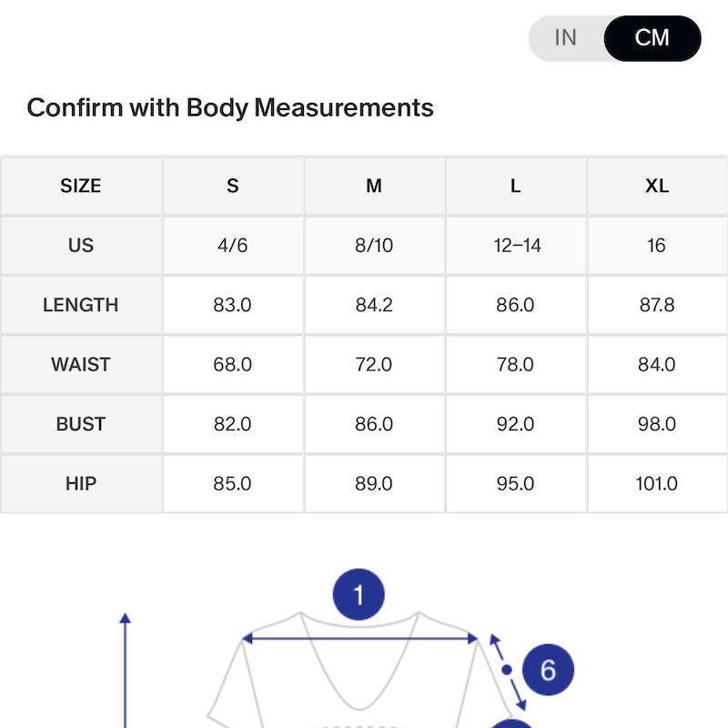Screen dimensions: 728x728
Task: Click the shoulder width arrow line
Action: [359, 639]
